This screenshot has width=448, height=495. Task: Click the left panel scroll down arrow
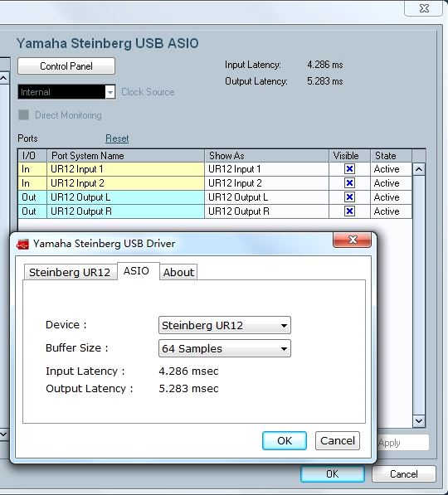[x=4, y=434]
